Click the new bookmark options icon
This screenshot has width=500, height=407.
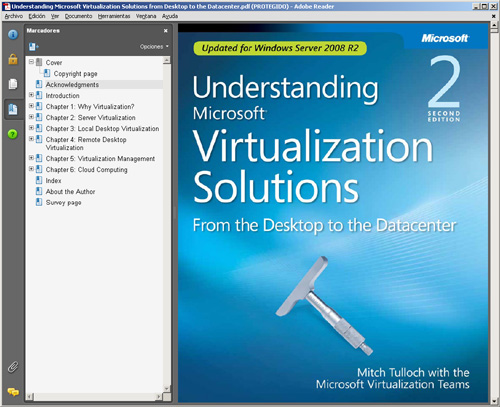coord(33,47)
